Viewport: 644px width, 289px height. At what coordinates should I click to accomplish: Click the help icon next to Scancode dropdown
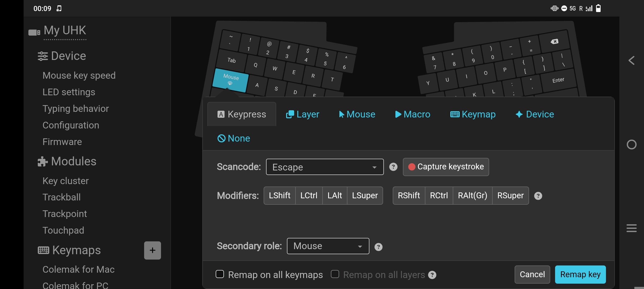393,167
